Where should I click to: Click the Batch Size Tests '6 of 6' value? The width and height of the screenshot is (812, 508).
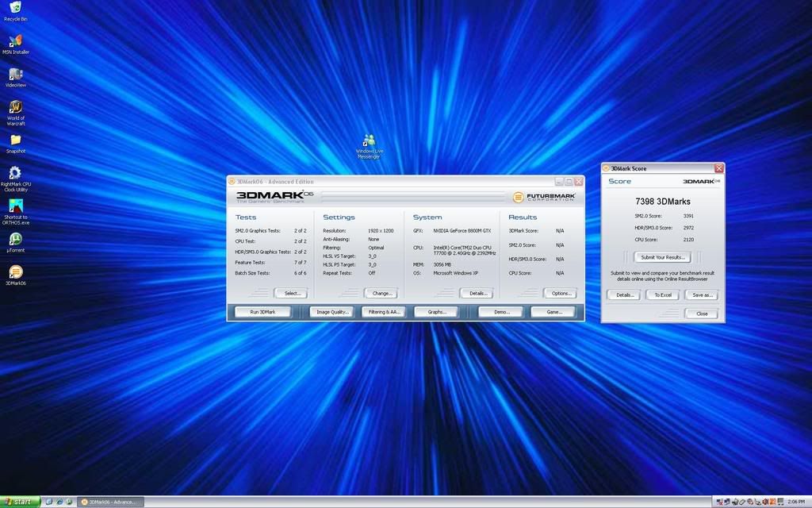[301, 273]
